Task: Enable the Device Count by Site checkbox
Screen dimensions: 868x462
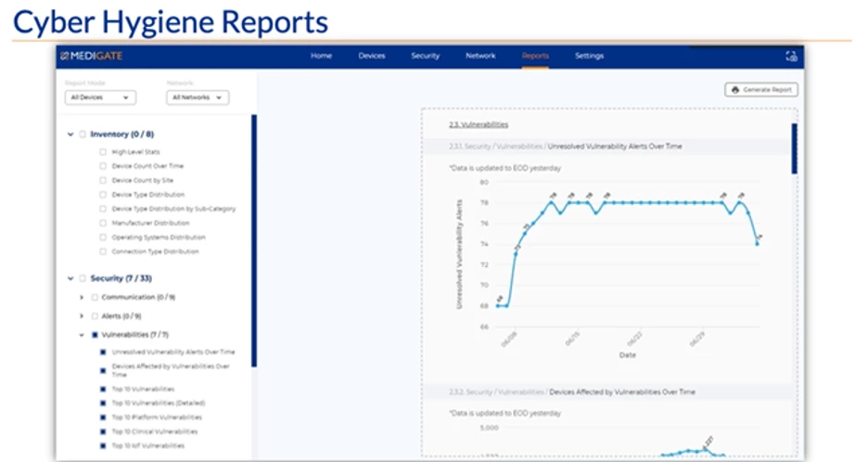Action: (x=102, y=180)
